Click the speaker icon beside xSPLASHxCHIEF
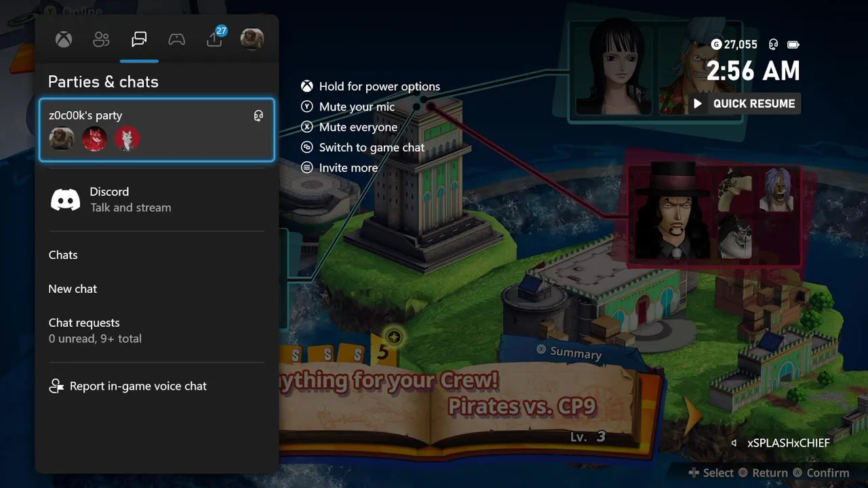868x488 pixels. pos(734,443)
